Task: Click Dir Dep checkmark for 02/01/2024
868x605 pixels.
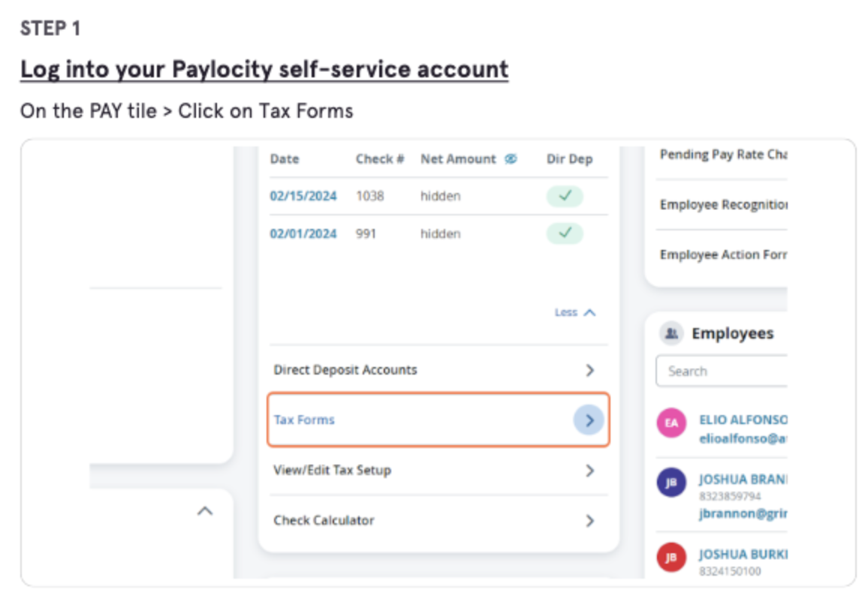Action: point(565,233)
